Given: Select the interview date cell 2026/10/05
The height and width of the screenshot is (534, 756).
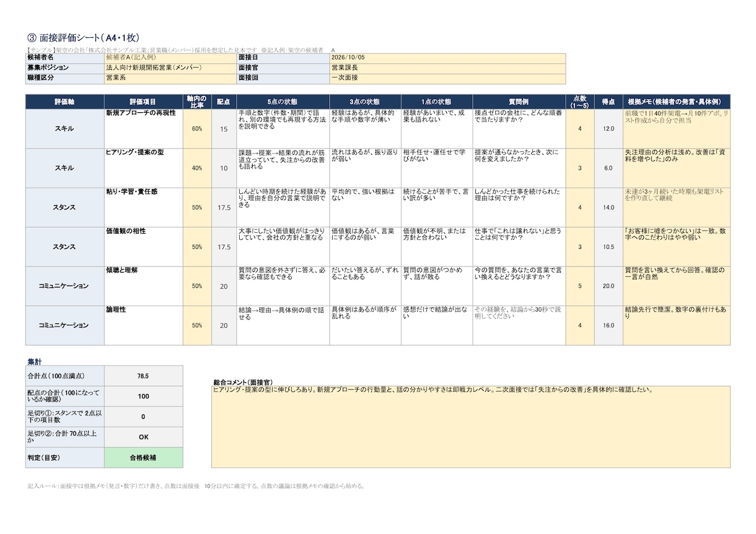Looking at the screenshot, I should [x=447, y=58].
